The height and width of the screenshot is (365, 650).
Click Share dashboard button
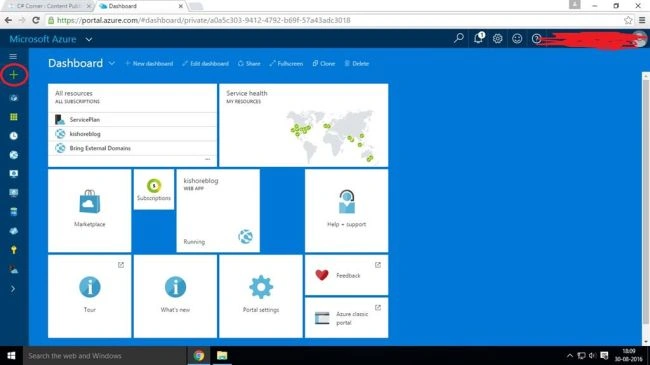coord(249,63)
